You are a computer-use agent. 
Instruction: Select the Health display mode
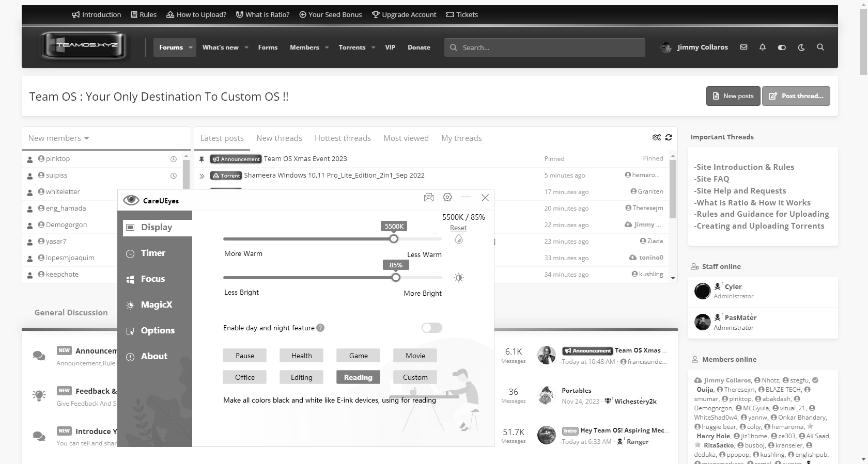tap(301, 356)
